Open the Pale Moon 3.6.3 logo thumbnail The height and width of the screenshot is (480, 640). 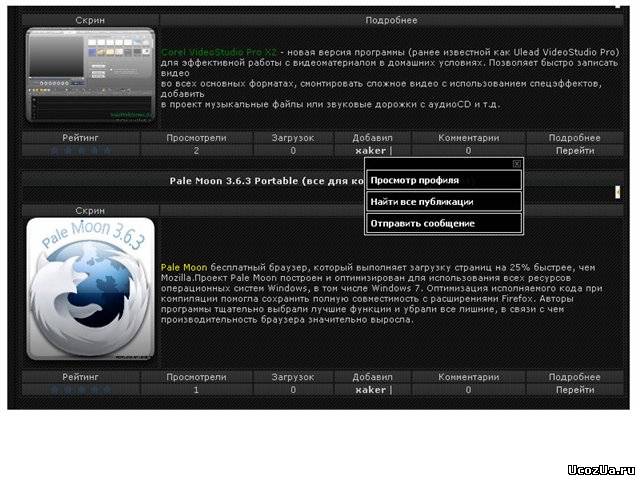90,289
